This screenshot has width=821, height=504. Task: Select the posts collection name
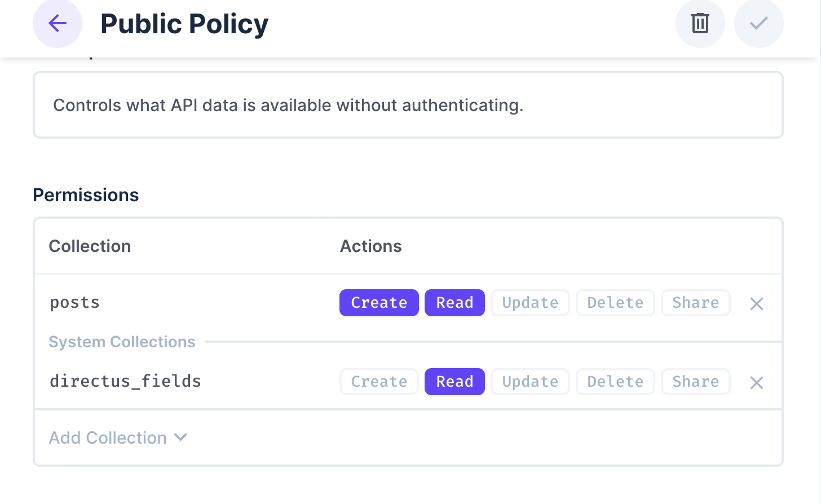tap(74, 303)
